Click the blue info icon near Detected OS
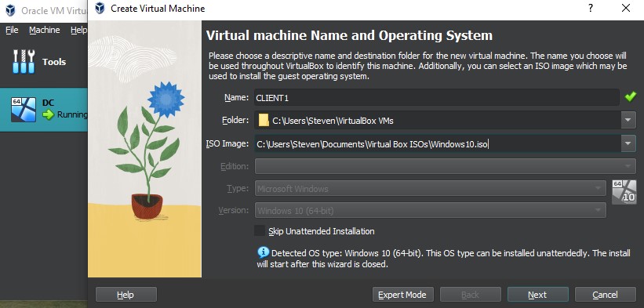The image size is (644, 308). (263, 252)
